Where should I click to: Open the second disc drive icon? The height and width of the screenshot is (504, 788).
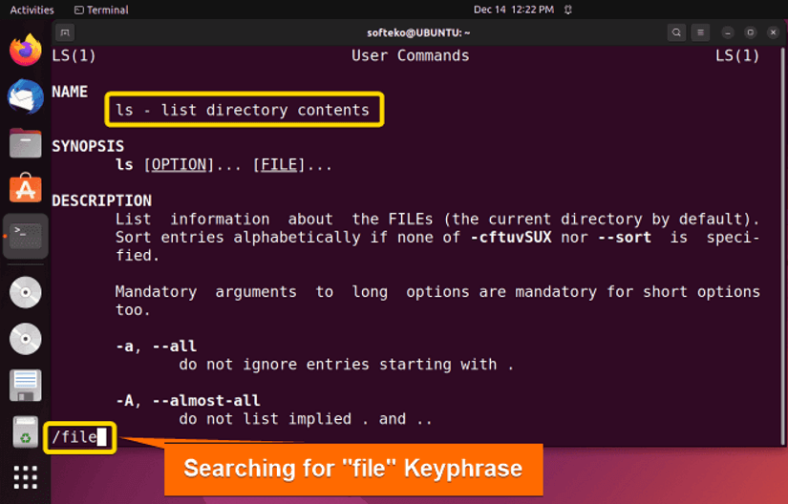(x=25, y=339)
